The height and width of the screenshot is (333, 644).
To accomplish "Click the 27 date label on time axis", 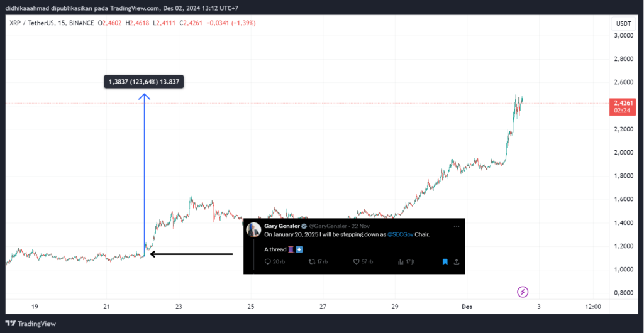I will point(323,307).
